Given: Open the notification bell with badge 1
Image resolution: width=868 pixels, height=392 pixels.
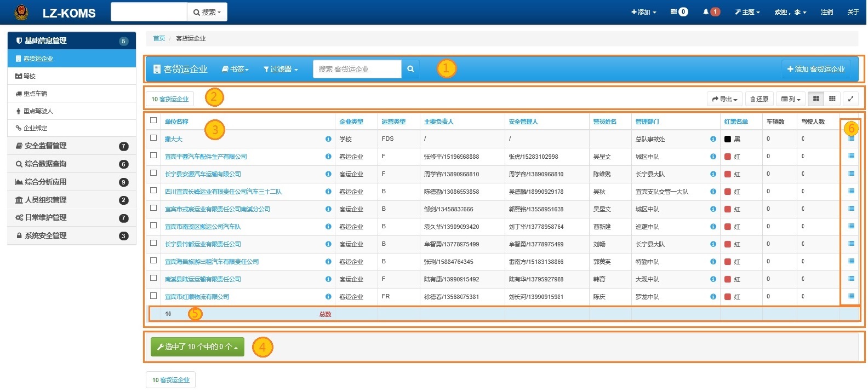Looking at the screenshot, I should (x=711, y=12).
